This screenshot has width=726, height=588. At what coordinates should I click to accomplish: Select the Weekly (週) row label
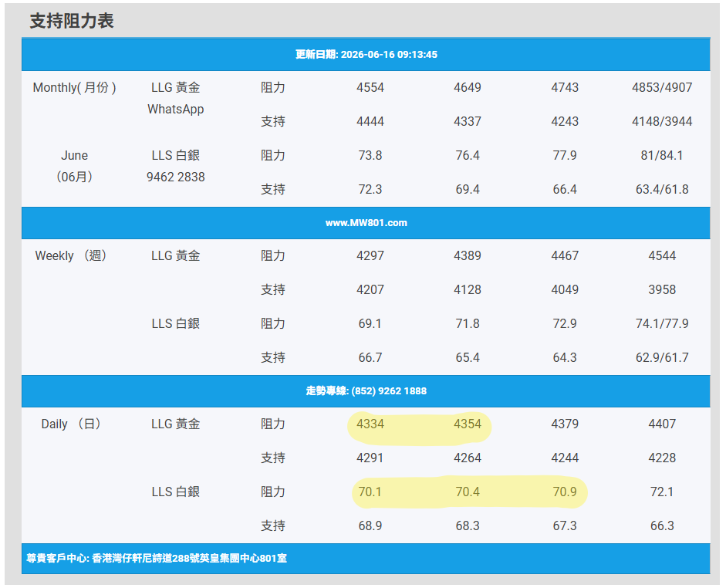click(72, 255)
